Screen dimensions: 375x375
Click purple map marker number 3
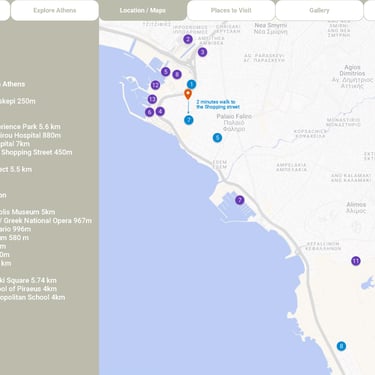tap(202, 52)
